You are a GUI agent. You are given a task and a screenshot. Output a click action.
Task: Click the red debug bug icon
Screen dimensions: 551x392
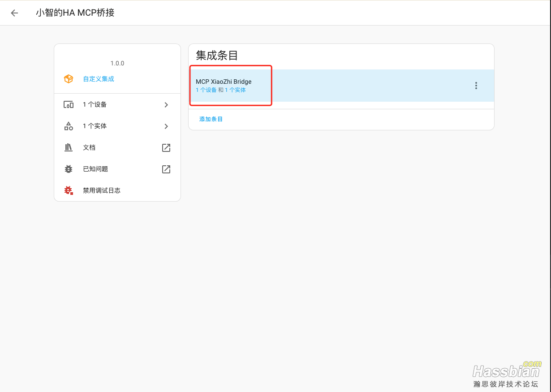coord(69,190)
